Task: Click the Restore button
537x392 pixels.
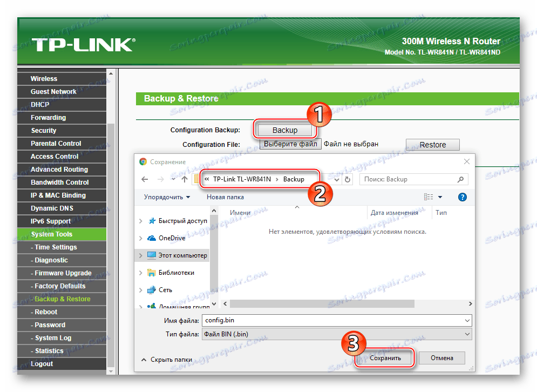Action: (x=432, y=145)
